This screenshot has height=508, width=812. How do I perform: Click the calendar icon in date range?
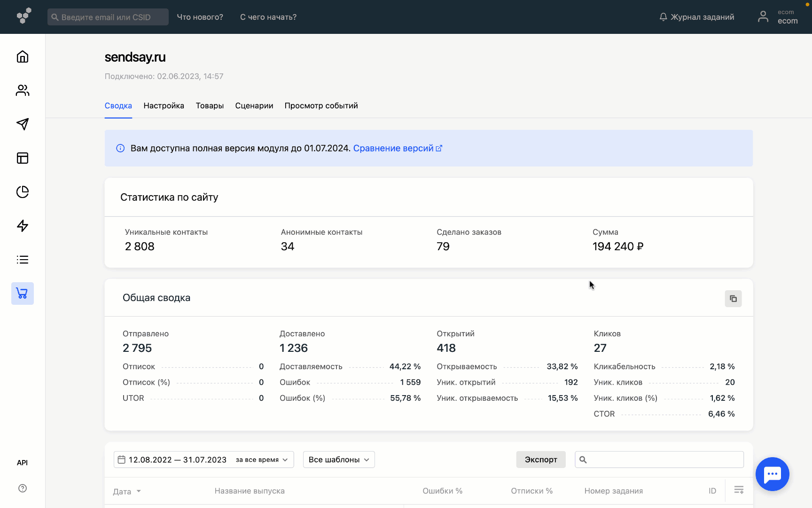[x=122, y=460]
